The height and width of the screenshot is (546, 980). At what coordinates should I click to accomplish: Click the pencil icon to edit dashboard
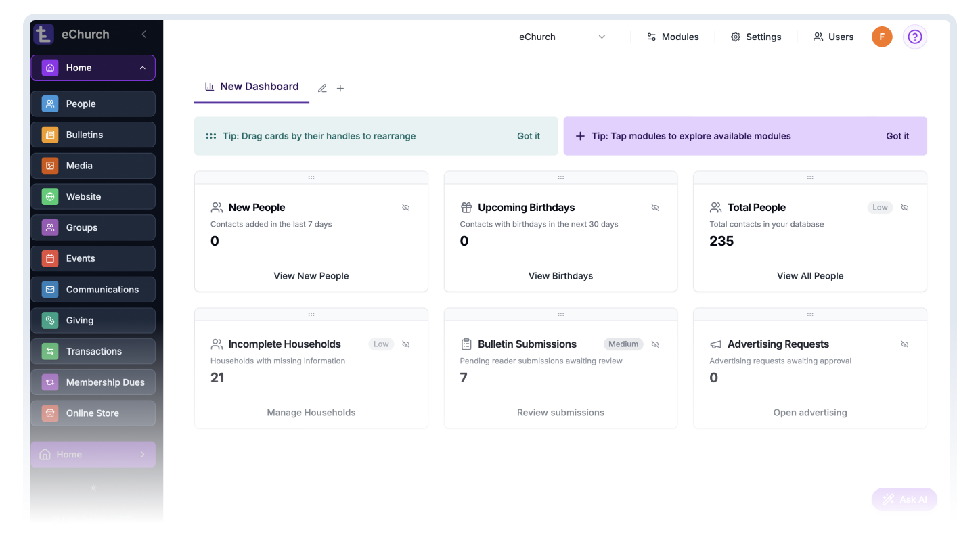point(322,88)
